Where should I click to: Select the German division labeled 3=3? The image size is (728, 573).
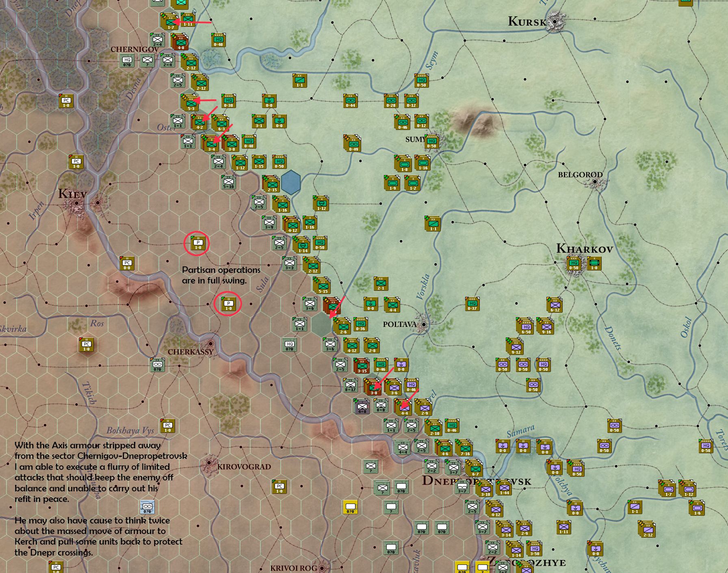pyautogui.click(x=289, y=263)
